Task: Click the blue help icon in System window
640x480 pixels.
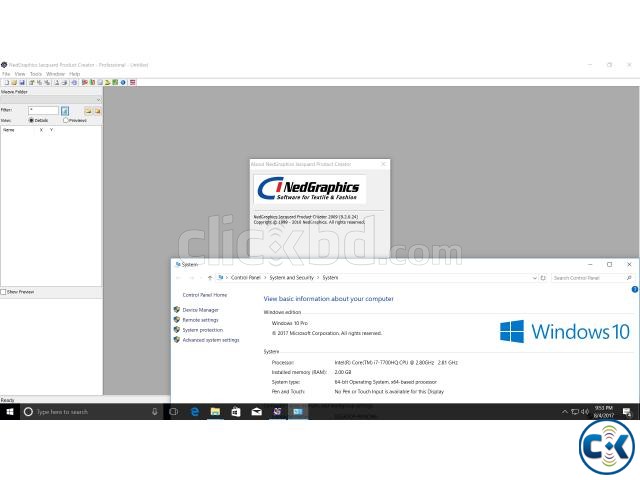Action: [635, 289]
